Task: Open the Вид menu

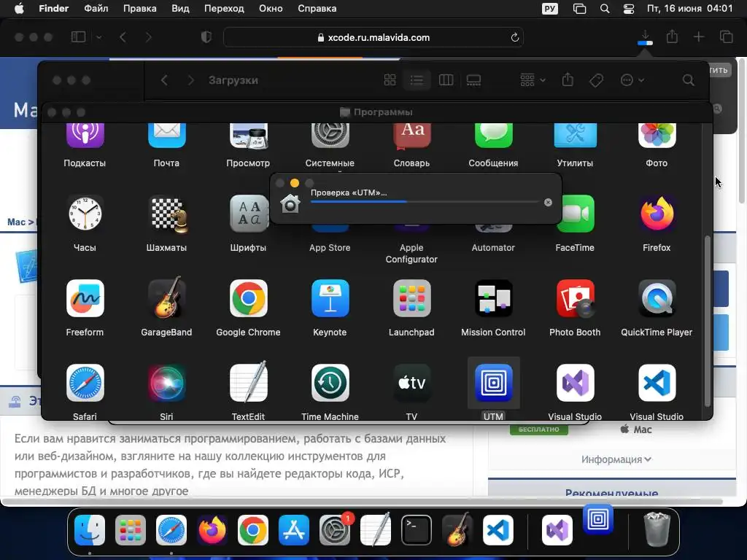Action: pyautogui.click(x=180, y=9)
